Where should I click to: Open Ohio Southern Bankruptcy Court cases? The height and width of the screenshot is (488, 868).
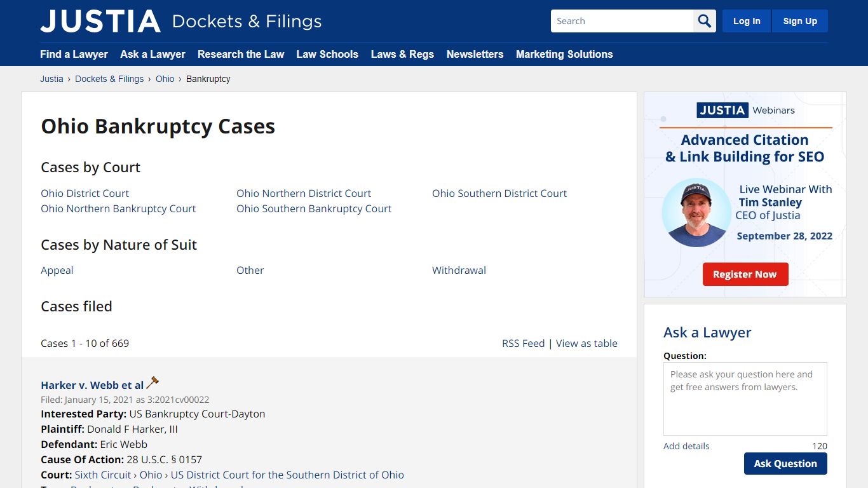pyautogui.click(x=314, y=208)
